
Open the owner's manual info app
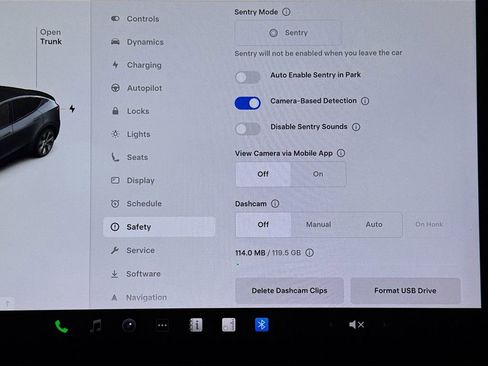196,325
